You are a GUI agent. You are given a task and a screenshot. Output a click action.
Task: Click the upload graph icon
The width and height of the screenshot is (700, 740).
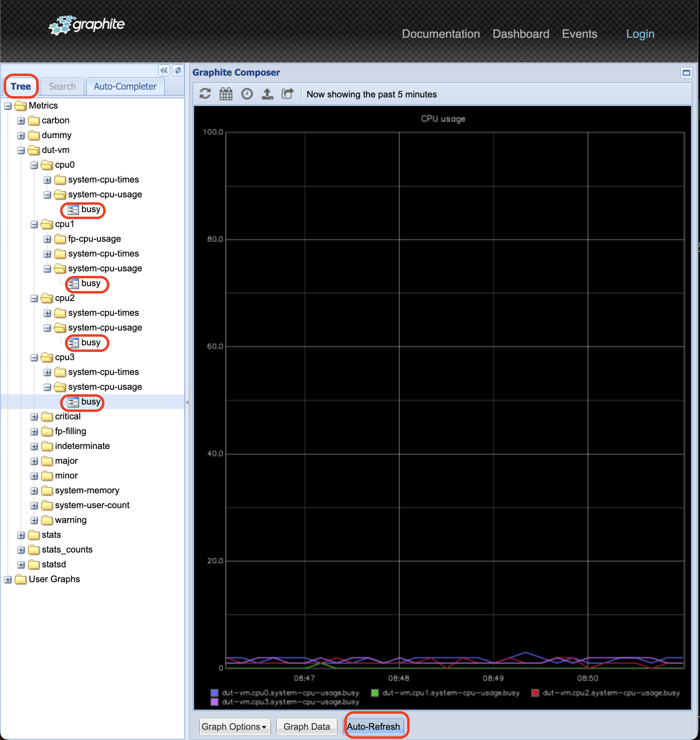[x=267, y=94]
